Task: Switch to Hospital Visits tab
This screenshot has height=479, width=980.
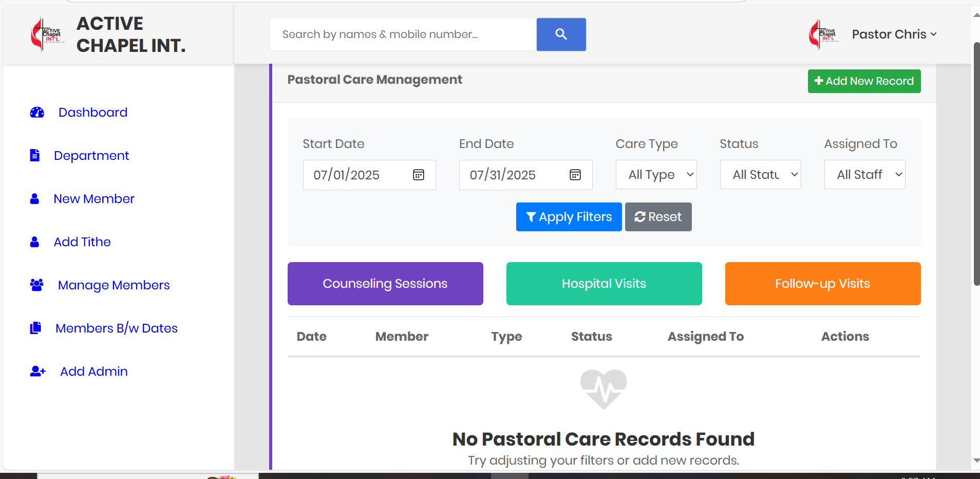Action: [x=604, y=284]
